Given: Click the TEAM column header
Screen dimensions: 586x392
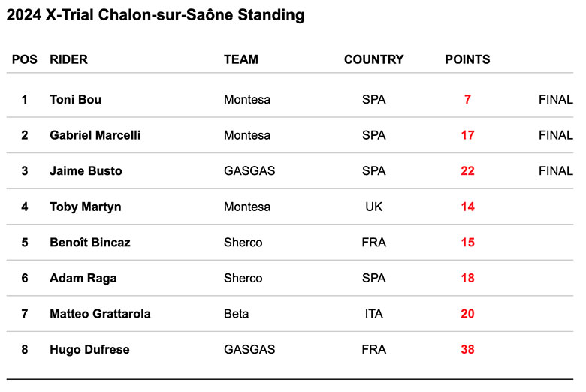Looking at the screenshot, I should [240, 59].
